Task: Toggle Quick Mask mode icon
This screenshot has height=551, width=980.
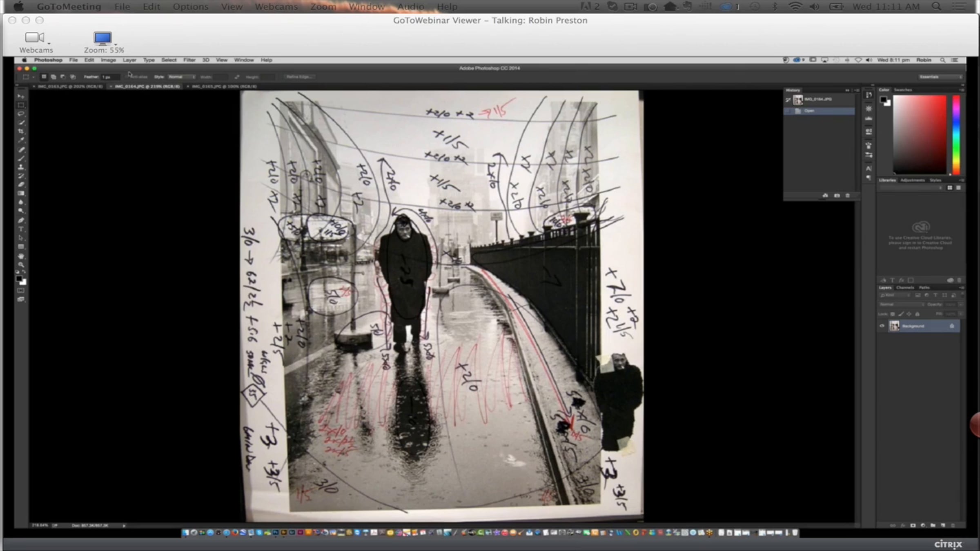Action: pos(21,291)
